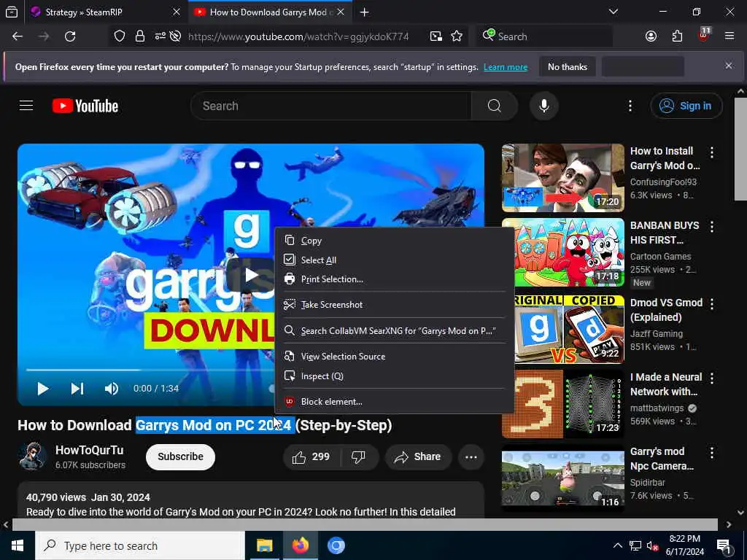Open File Explorer from the taskbar
Viewport: 747px width, 560px height.
click(x=264, y=545)
